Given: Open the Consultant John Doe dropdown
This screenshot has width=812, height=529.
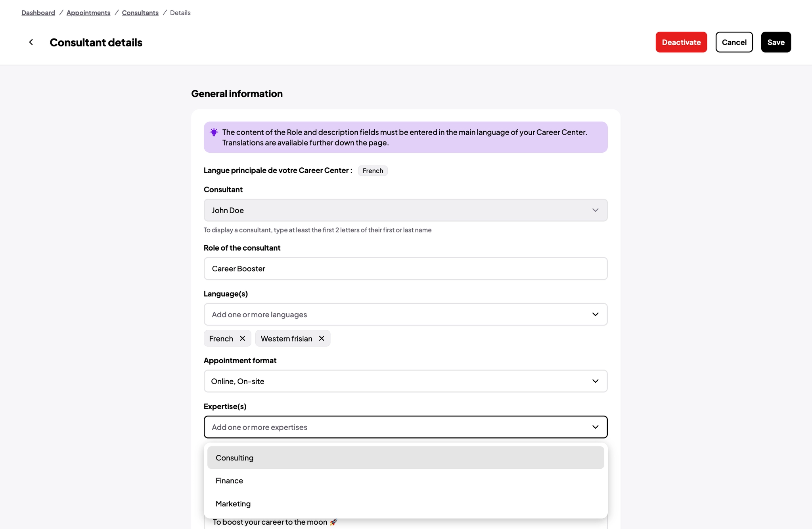Looking at the screenshot, I should pyautogui.click(x=406, y=210).
